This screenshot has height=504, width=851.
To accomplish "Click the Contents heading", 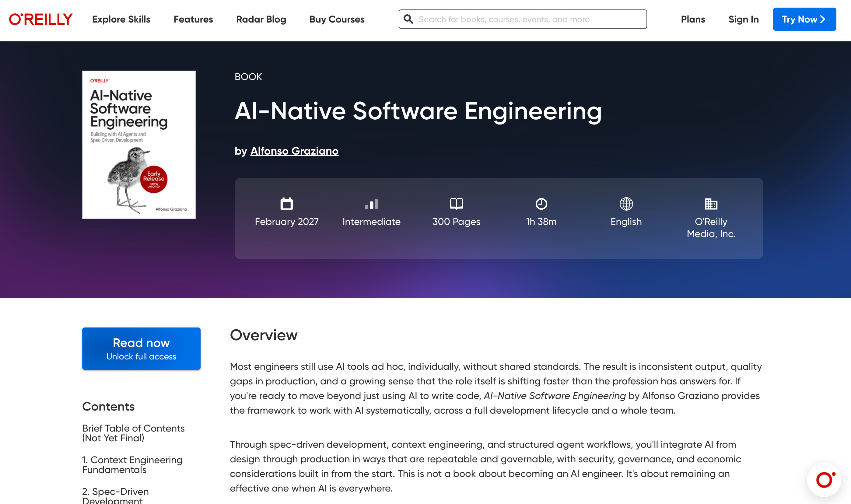I will [x=108, y=407].
